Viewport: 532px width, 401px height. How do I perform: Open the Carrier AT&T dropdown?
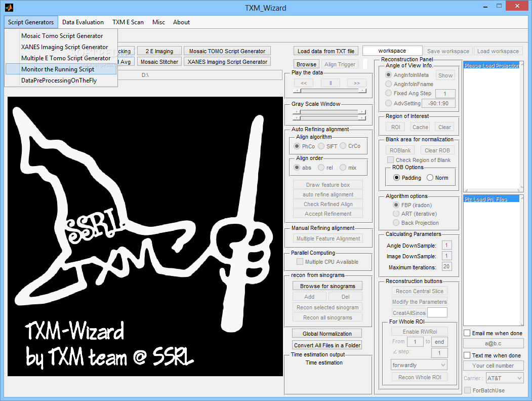pyautogui.click(x=505, y=378)
